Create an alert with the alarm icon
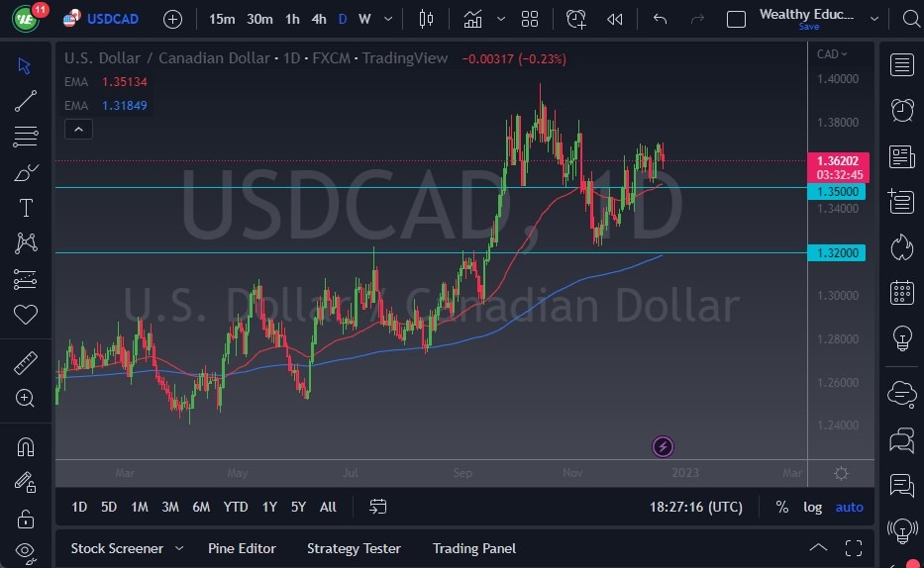 (575, 20)
